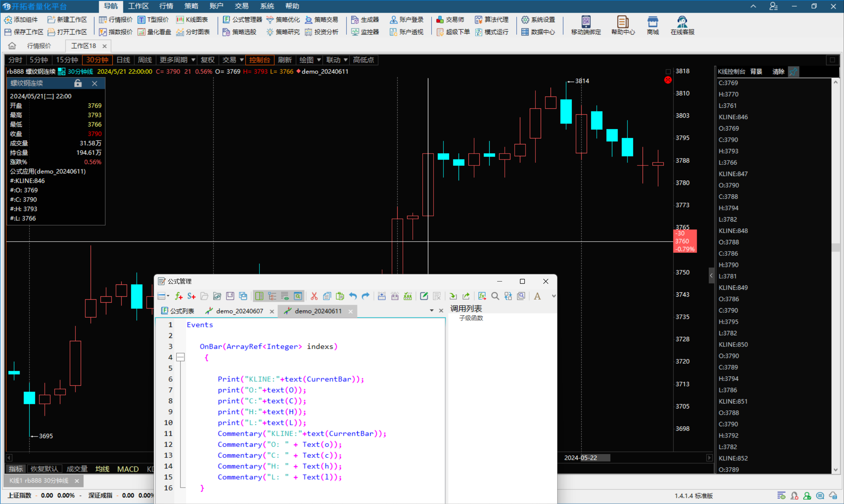The width and height of the screenshot is (844, 504).
Task: Open 超级下单 in main toolbar
Action: click(453, 32)
